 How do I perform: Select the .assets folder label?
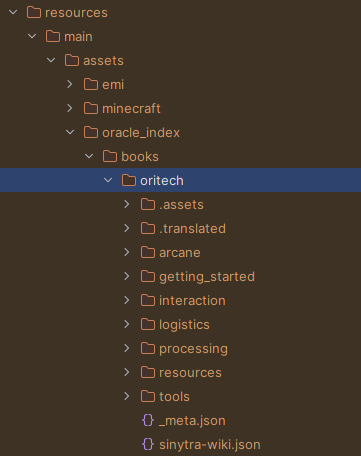[x=181, y=205]
